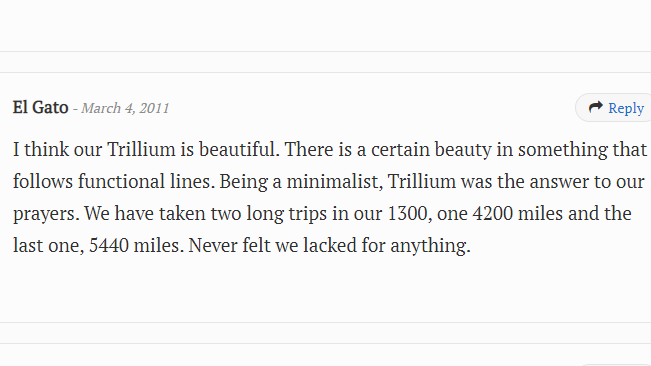Click the number 4200 in the comment

[493, 213]
